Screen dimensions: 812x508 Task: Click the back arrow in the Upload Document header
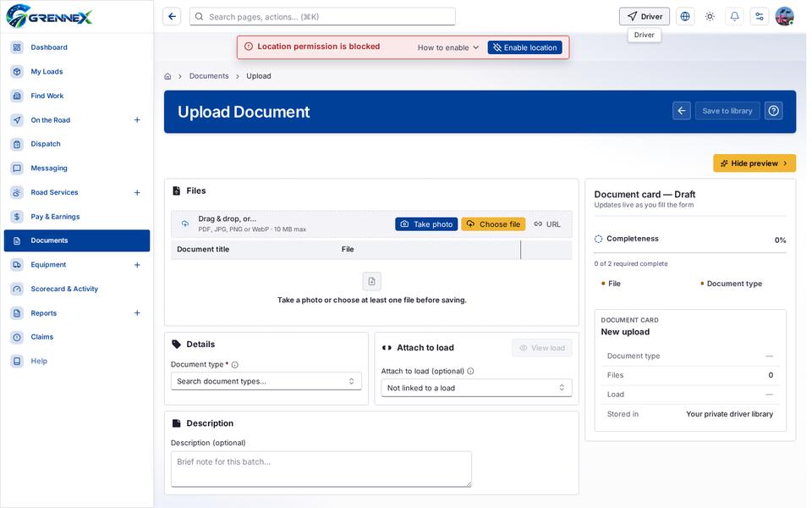[682, 111]
